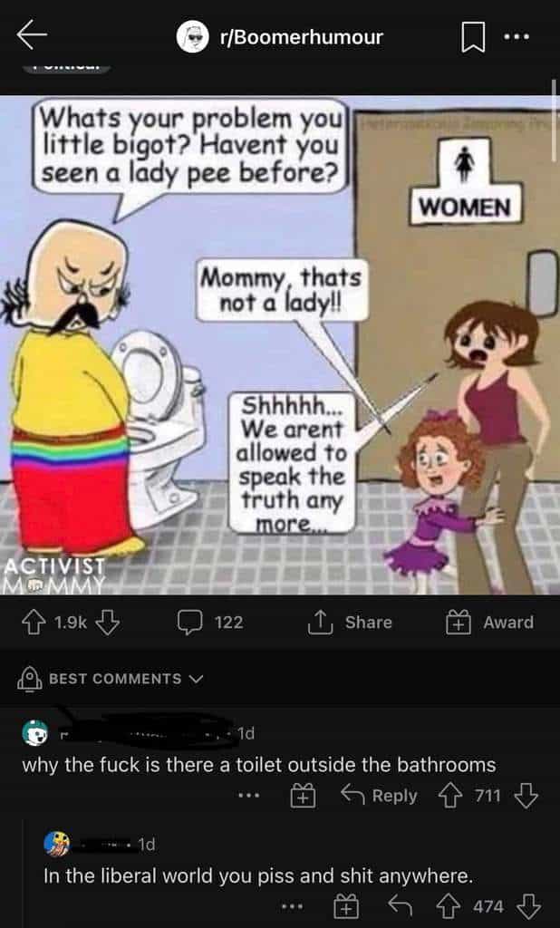Downvote the comment with 711 points

526,796
